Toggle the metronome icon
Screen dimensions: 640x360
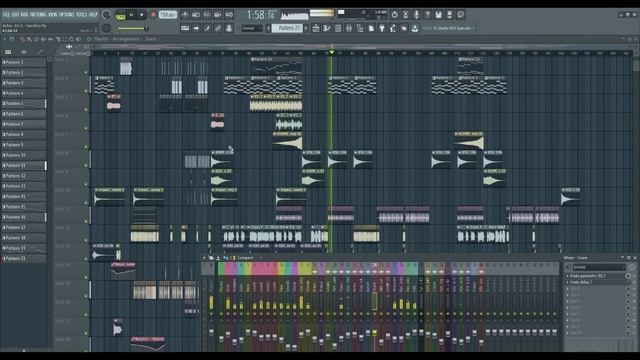(185, 15)
